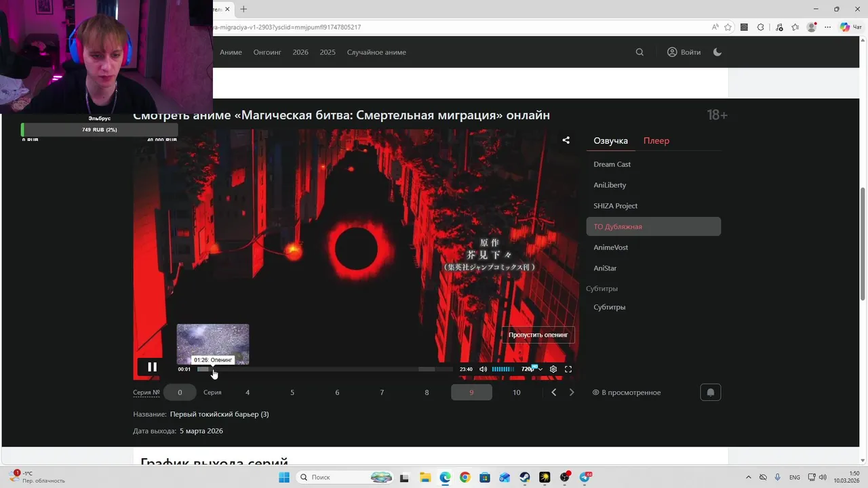
Task: Enter fullscreen mode in the video player
Action: 568,369
